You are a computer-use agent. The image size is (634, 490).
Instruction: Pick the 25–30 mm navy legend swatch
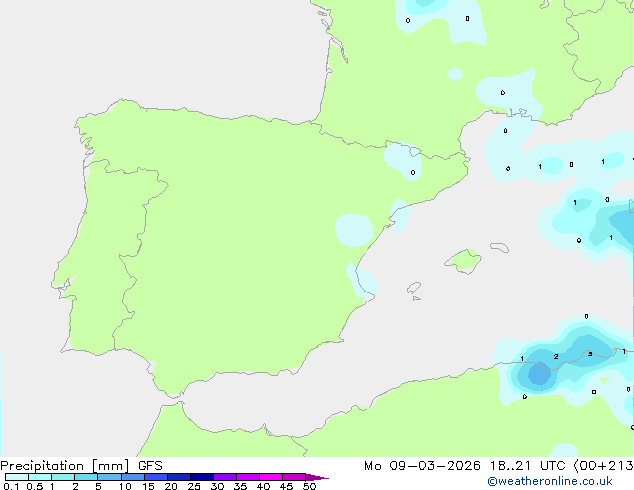coord(202,477)
